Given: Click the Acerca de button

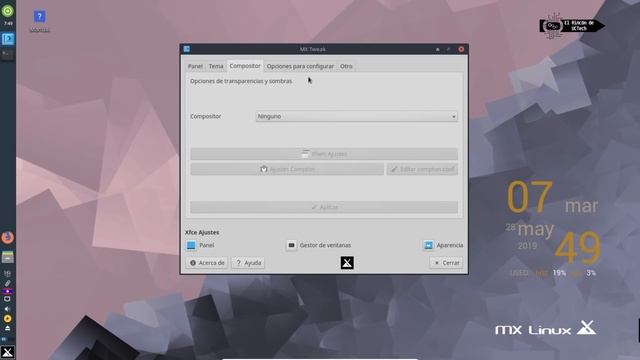Looking at the screenshot, I should coord(207,263).
